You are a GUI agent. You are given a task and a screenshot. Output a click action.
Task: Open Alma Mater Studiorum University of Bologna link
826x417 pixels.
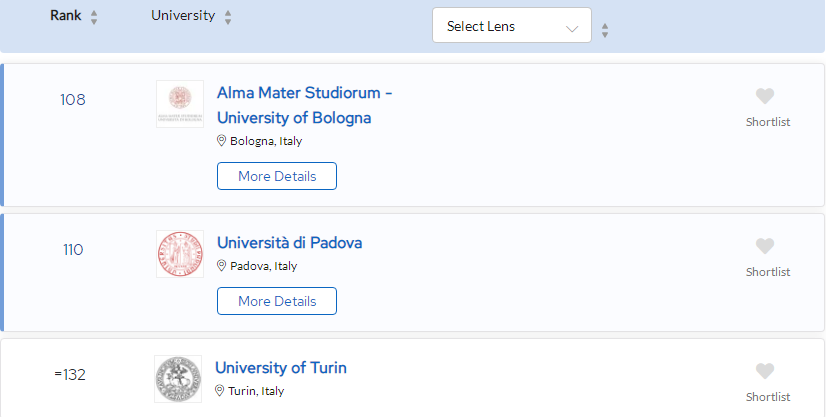(x=304, y=105)
